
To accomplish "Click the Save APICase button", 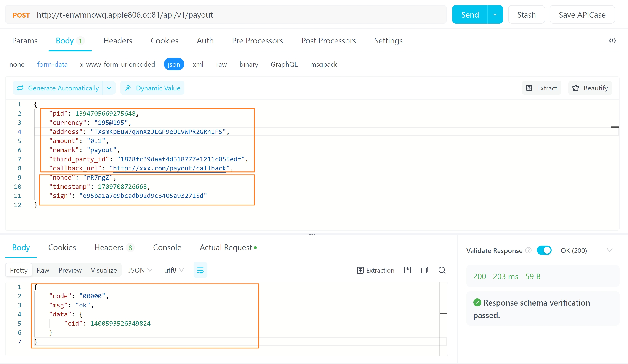I will 582,15.
